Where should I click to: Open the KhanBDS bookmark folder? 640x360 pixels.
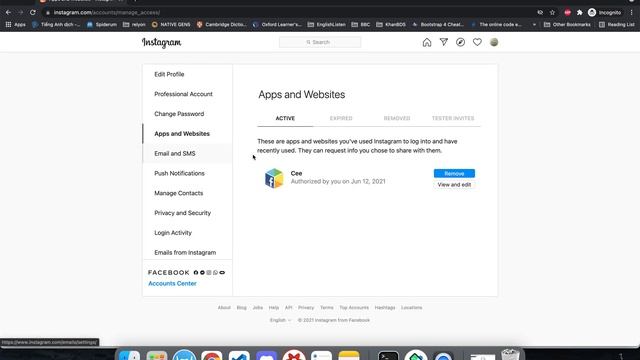coord(391,24)
